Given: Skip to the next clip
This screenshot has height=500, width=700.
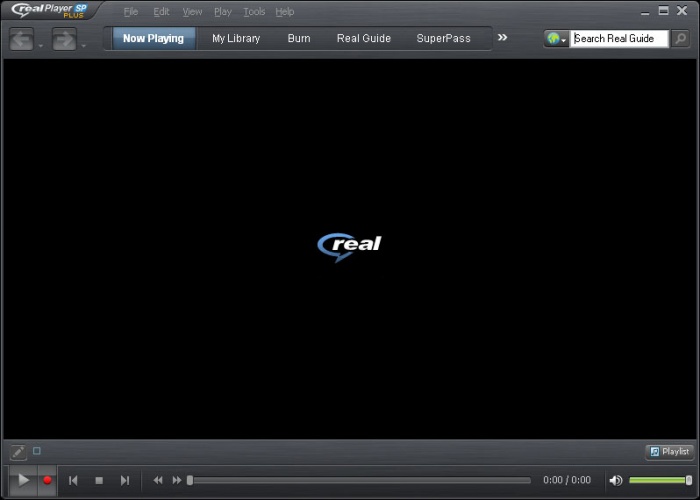Looking at the screenshot, I should point(125,480).
